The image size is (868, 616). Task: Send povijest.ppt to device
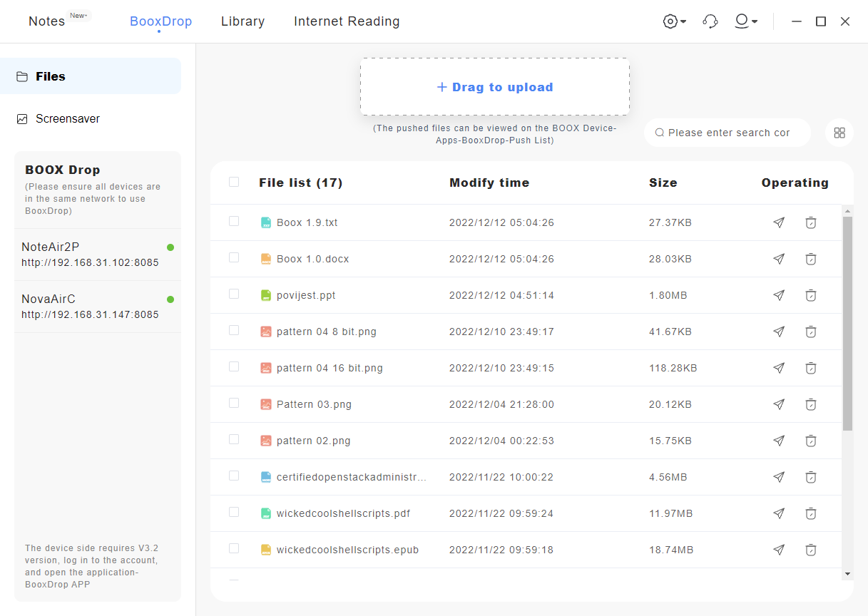pos(779,295)
